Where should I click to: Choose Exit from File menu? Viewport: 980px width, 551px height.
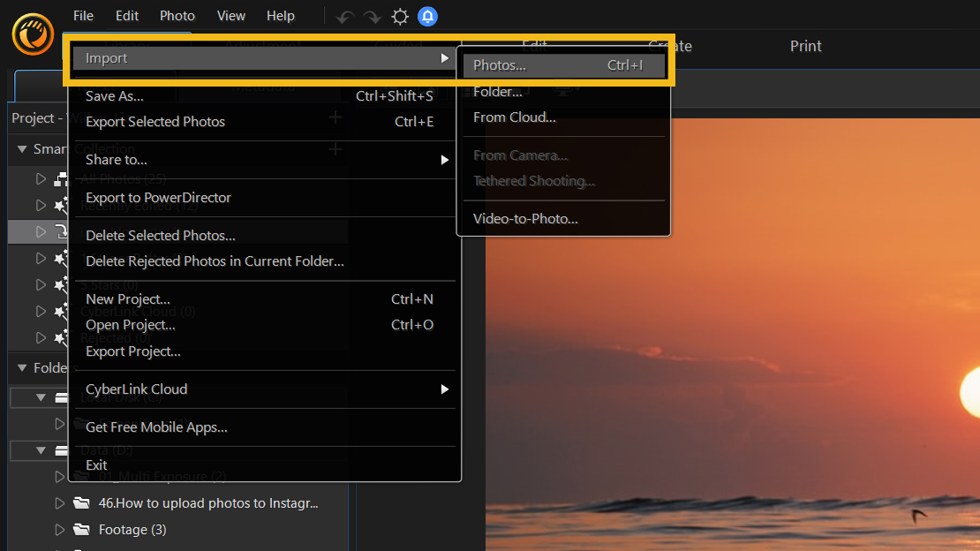point(265,464)
